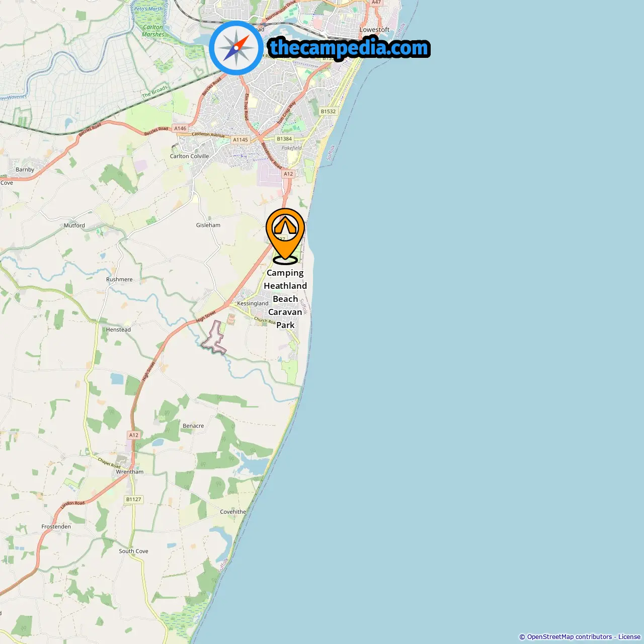The height and width of the screenshot is (644, 644).
Task: Click the B1532 road shield
Action: pos(328,112)
